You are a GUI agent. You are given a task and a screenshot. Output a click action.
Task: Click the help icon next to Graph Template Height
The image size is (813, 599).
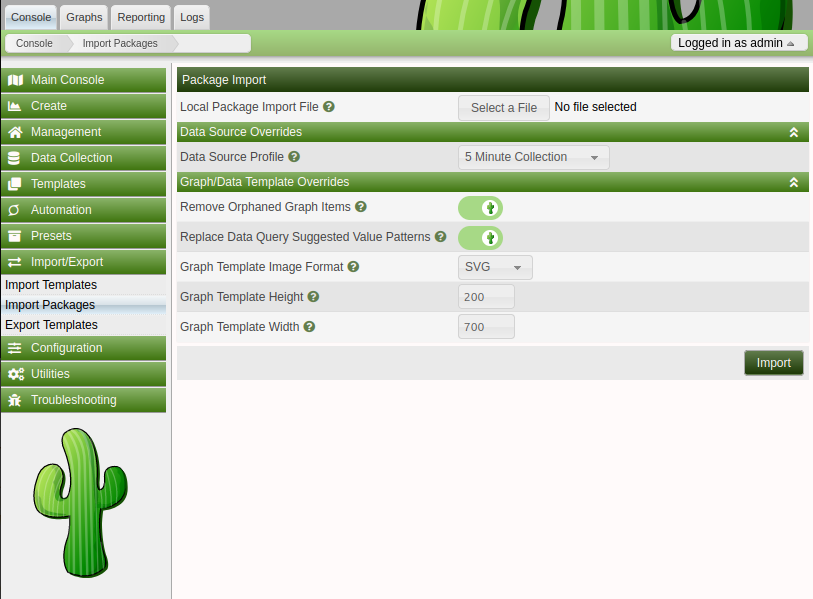click(313, 297)
